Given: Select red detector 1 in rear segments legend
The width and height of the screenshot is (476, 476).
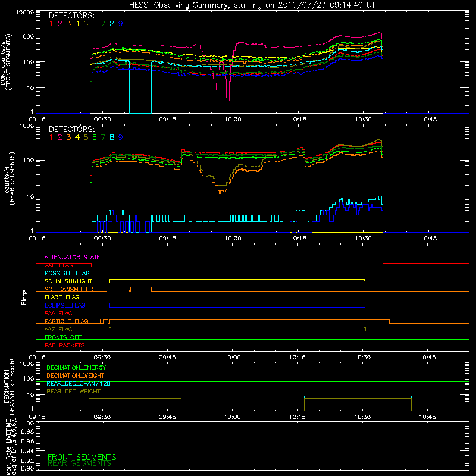Looking at the screenshot, I should point(51,137).
